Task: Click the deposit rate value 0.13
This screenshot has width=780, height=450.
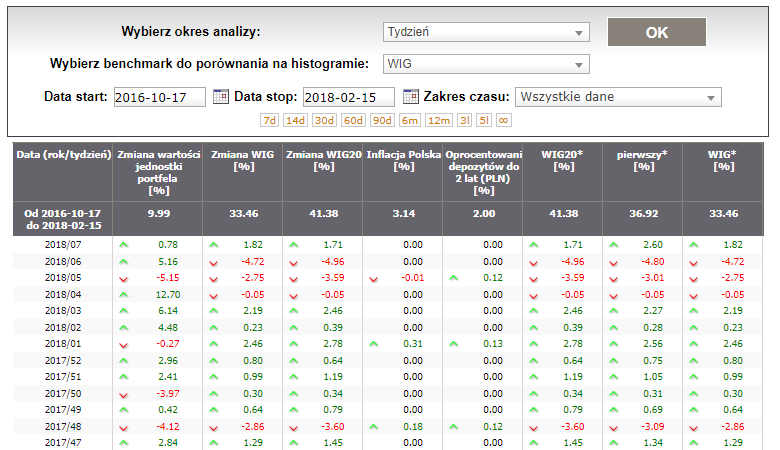Action: tap(493, 344)
